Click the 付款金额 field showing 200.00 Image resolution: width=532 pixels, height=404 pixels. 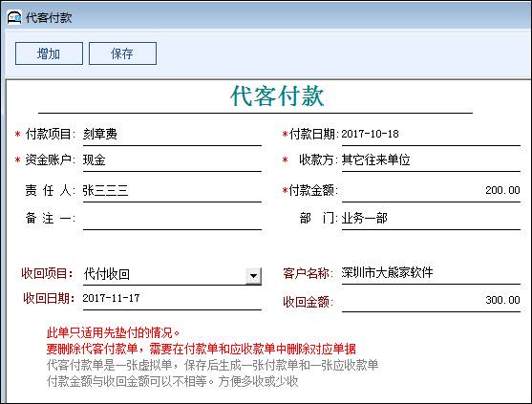point(431,191)
